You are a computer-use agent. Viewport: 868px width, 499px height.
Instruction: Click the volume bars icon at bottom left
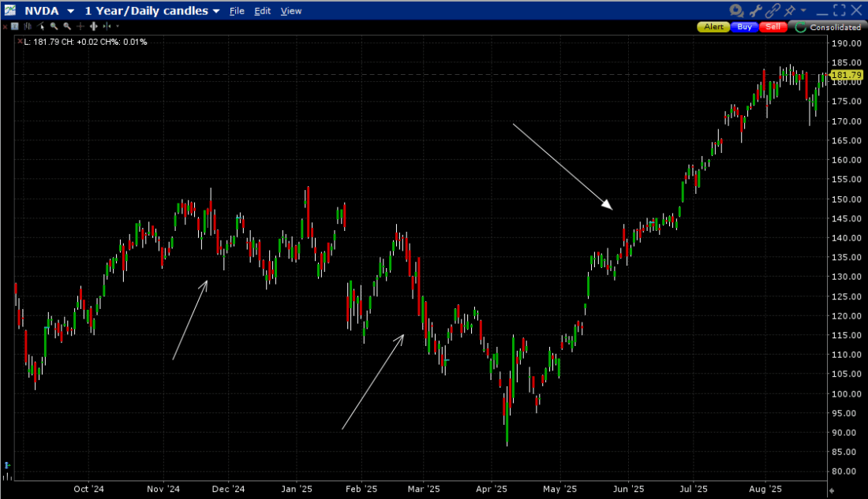tap(7, 465)
